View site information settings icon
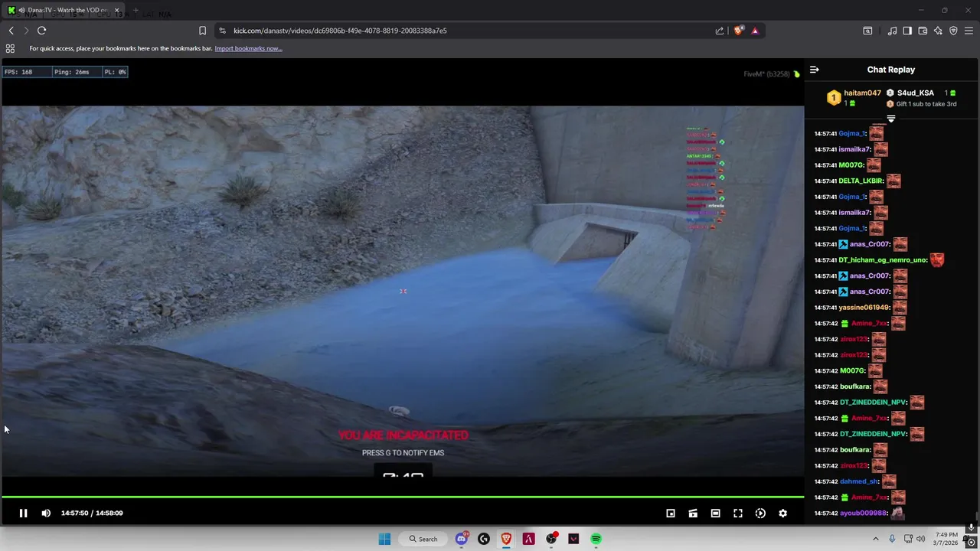This screenshot has height=551, width=980. [x=222, y=31]
